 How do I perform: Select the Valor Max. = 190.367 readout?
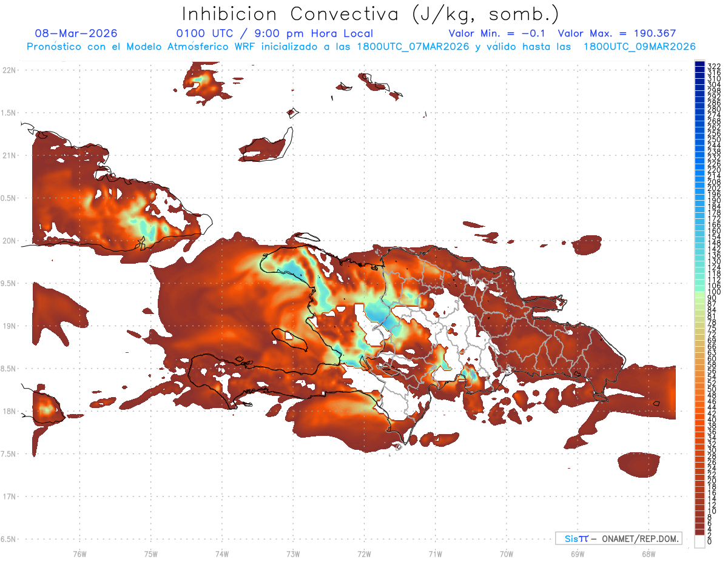pyautogui.click(x=617, y=33)
